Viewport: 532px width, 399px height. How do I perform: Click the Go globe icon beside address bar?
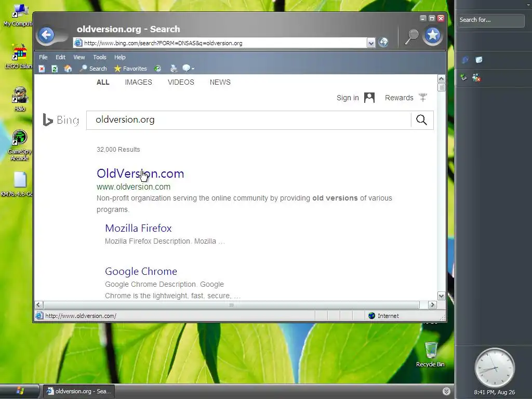383,42
